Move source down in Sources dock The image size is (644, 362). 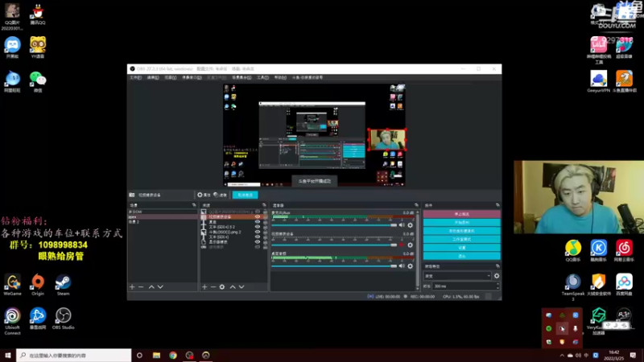(x=242, y=287)
